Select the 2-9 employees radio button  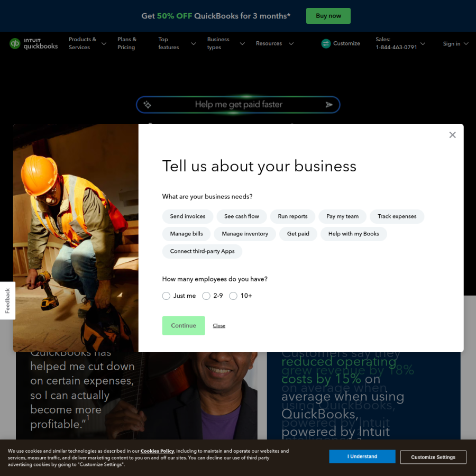206,296
